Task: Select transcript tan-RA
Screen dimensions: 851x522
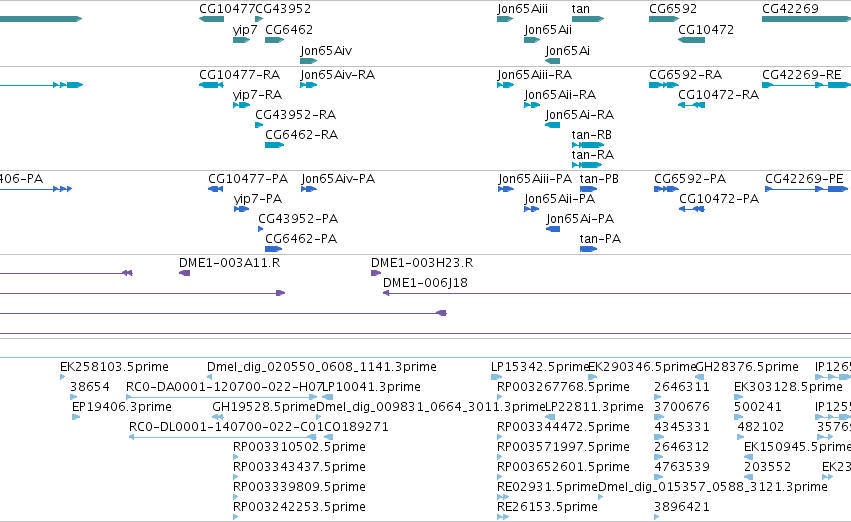Action: (592, 155)
